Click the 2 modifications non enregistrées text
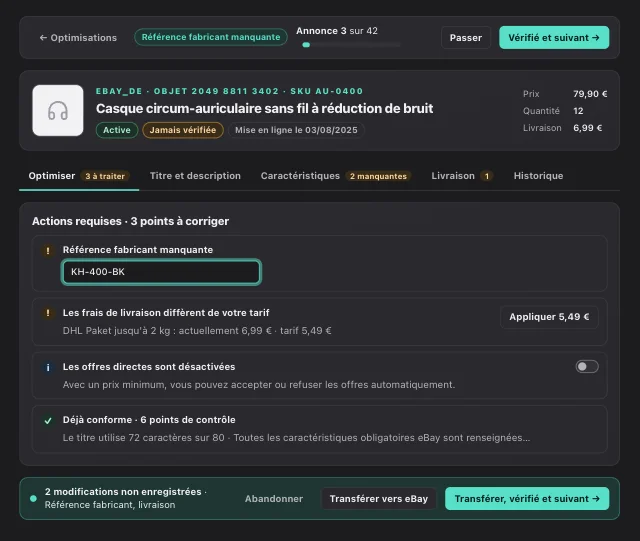The width and height of the screenshot is (640, 541). click(123, 492)
